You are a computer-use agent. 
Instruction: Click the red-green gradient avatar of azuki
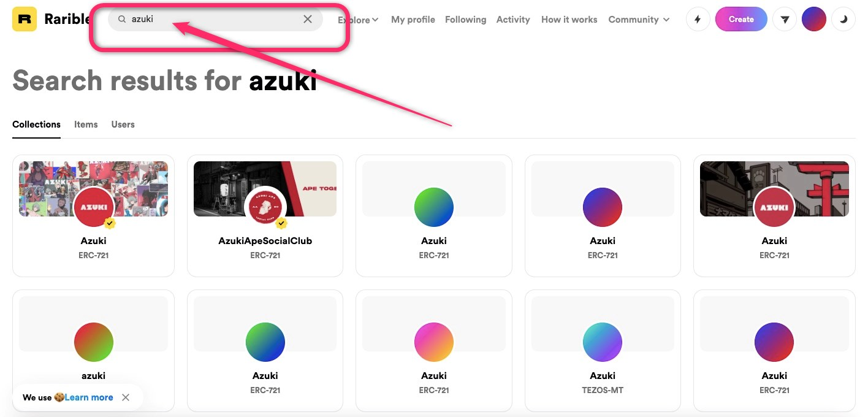[x=94, y=342]
